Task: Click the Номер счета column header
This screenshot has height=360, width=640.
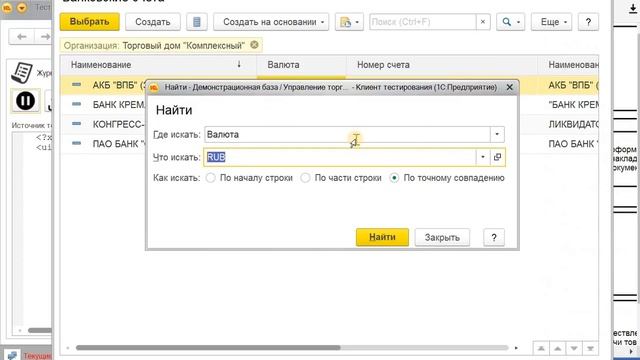Action: pyautogui.click(x=442, y=64)
